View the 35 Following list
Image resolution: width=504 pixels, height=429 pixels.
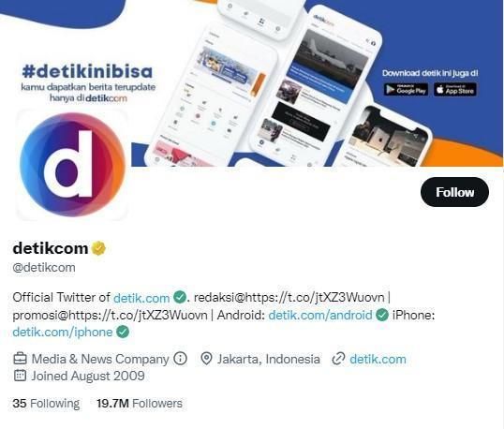pyautogui.click(x=46, y=404)
